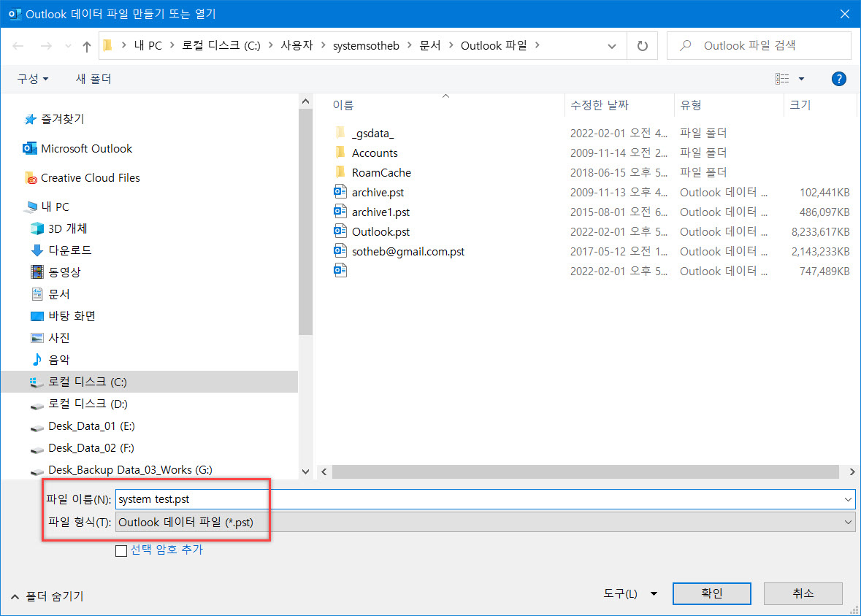
Task: Click the 확인 button
Action: tap(711, 593)
